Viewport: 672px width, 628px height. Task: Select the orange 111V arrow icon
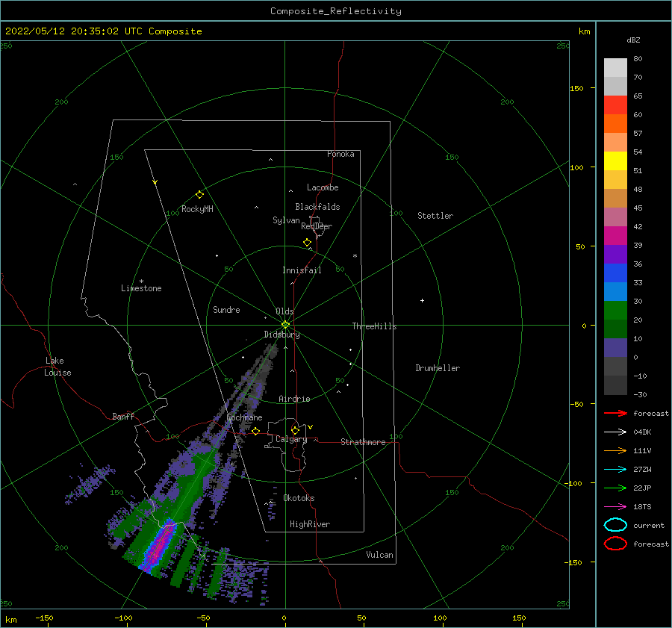(615, 450)
